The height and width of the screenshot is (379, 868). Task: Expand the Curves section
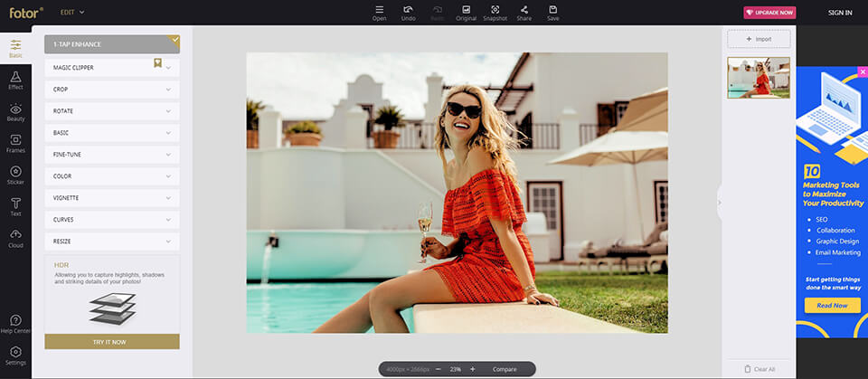coord(111,220)
